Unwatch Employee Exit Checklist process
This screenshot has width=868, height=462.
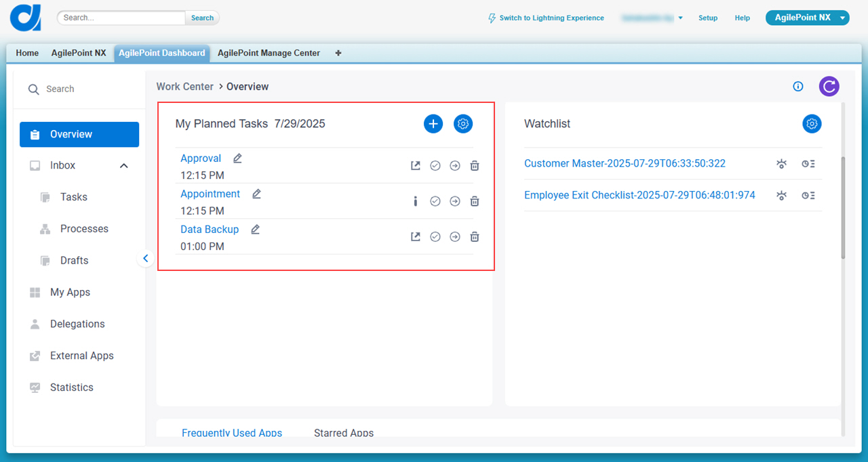click(782, 196)
